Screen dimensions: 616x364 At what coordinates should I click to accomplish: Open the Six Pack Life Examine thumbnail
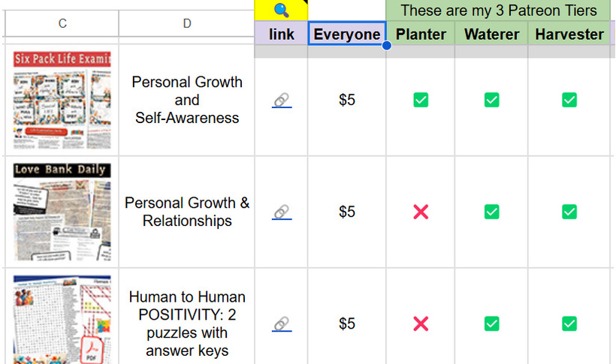coord(62,100)
